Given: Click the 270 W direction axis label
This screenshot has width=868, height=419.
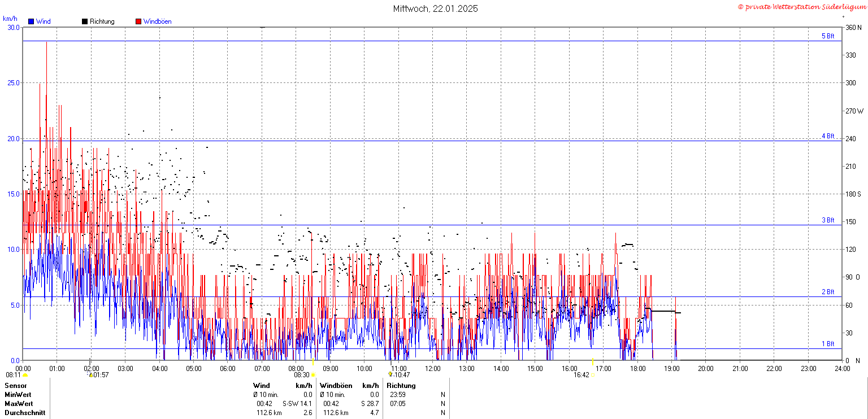Looking at the screenshot, I should 854,111.
